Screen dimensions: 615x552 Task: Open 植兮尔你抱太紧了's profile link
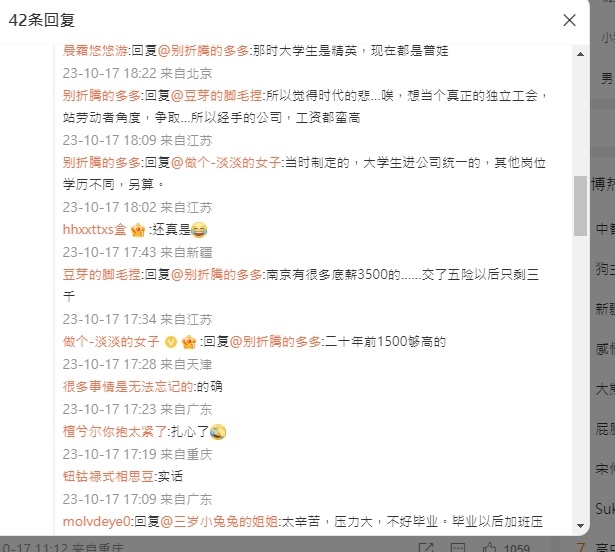pyautogui.click(x=115, y=432)
